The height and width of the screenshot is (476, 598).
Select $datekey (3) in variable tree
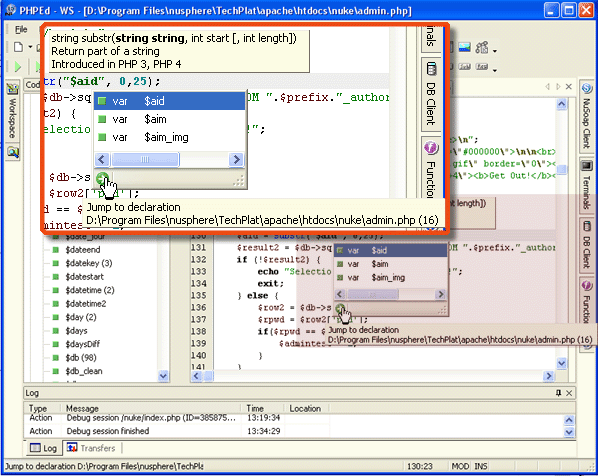click(88, 263)
